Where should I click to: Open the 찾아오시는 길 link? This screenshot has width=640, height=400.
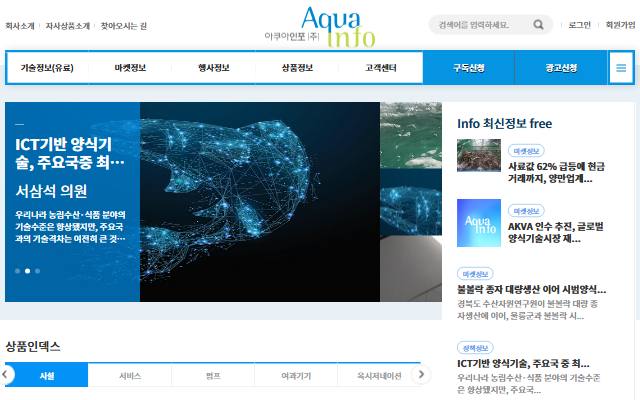click(x=124, y=26)
